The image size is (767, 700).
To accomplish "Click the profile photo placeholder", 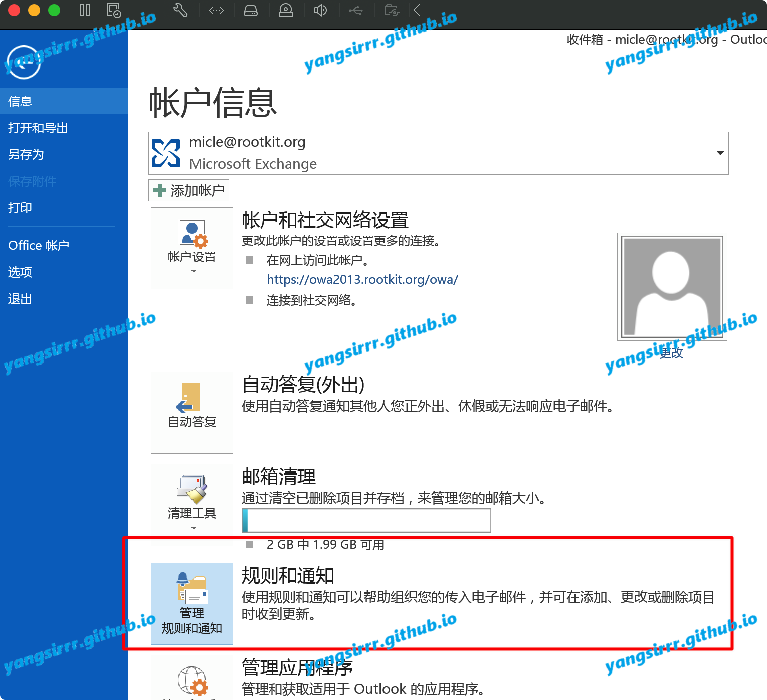I will point(672,287).
